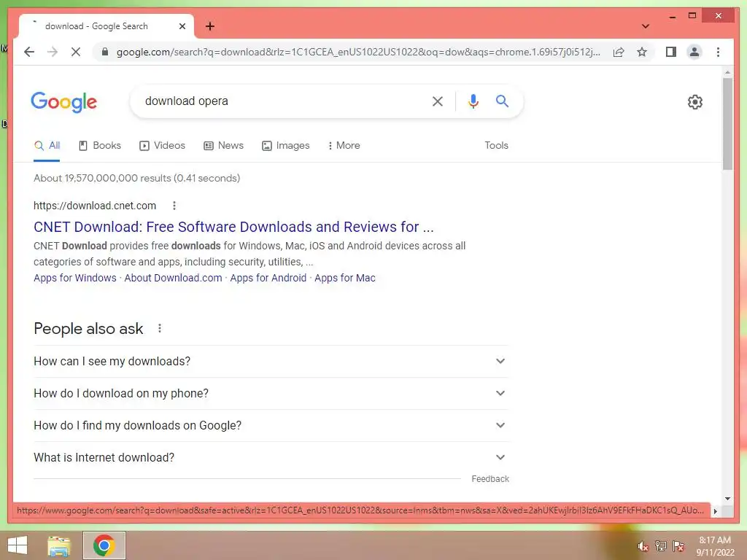
Task: Open network tray icon
Action: tap(660, 545)
